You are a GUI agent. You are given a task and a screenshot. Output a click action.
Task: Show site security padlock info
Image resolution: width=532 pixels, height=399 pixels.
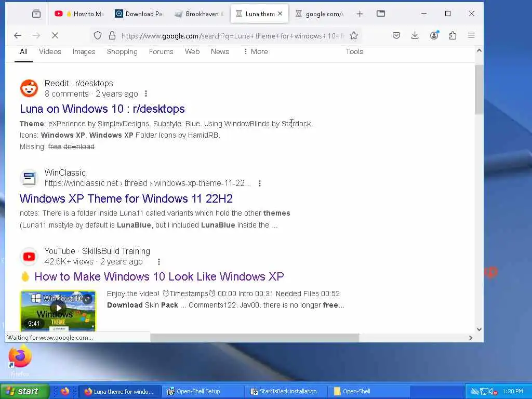click(x=112, y=36)
